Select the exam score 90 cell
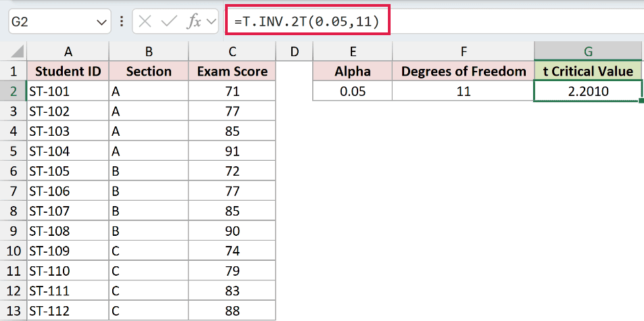This screenshot has height=321, width=644. (x=232, y=231)
